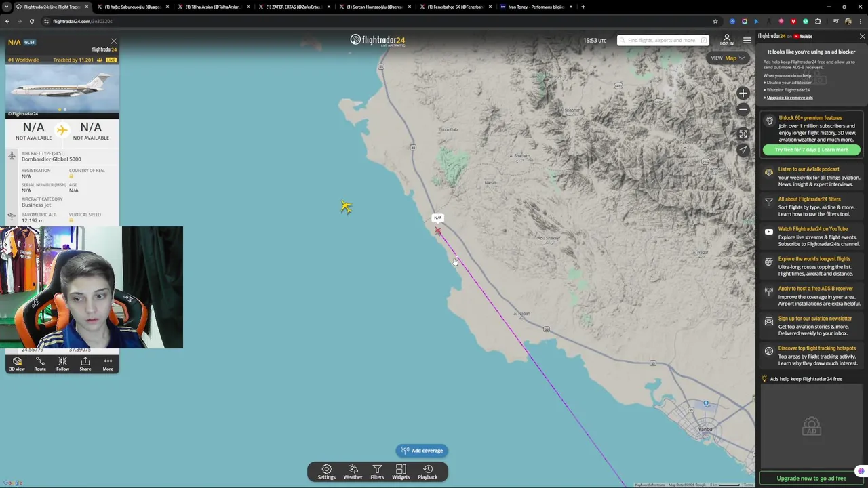Open the browser Extensions puzzle icon
The height and width of the screenshot is (488, 868).
(817, 21)
